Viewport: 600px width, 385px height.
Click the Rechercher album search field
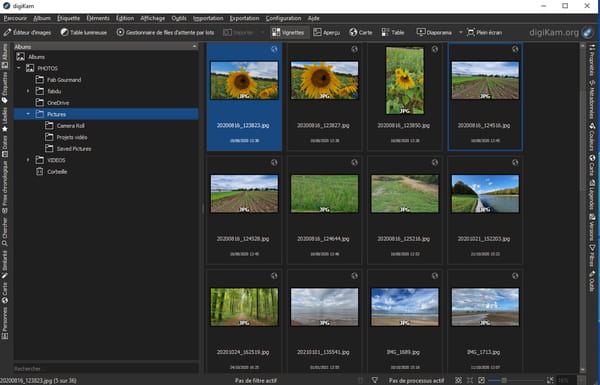coord(106,369)
